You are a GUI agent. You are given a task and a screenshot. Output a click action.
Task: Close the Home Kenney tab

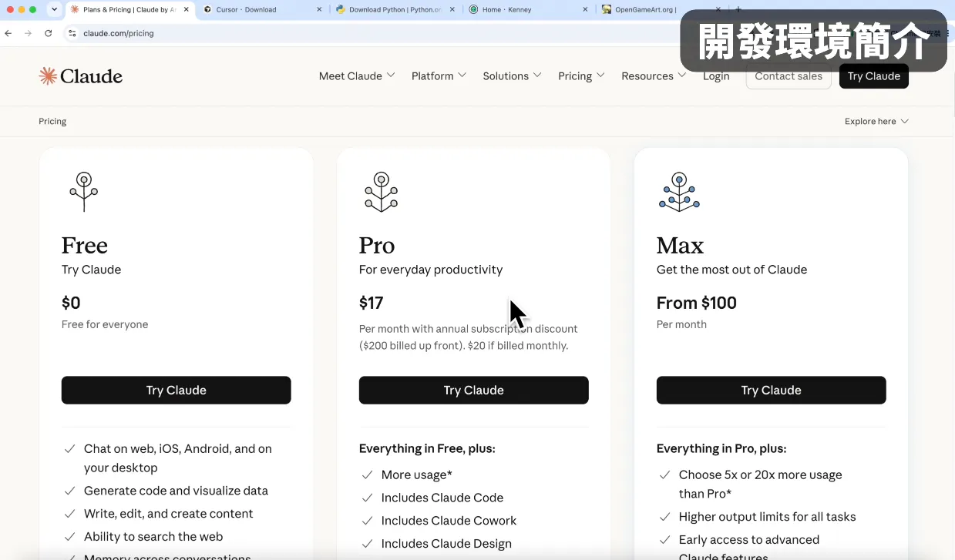point(586,9)
